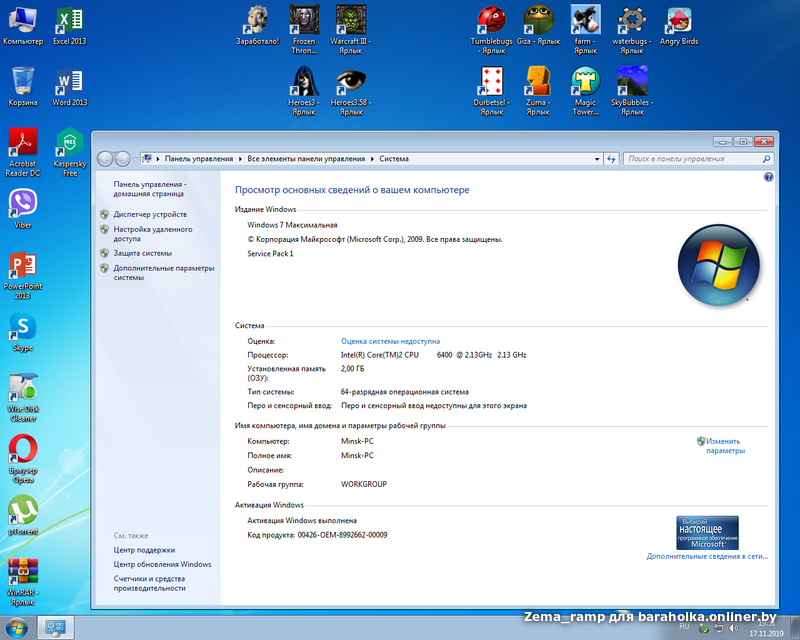
Task: Open the volume speaker tray icon
Action: click(734, 628)
